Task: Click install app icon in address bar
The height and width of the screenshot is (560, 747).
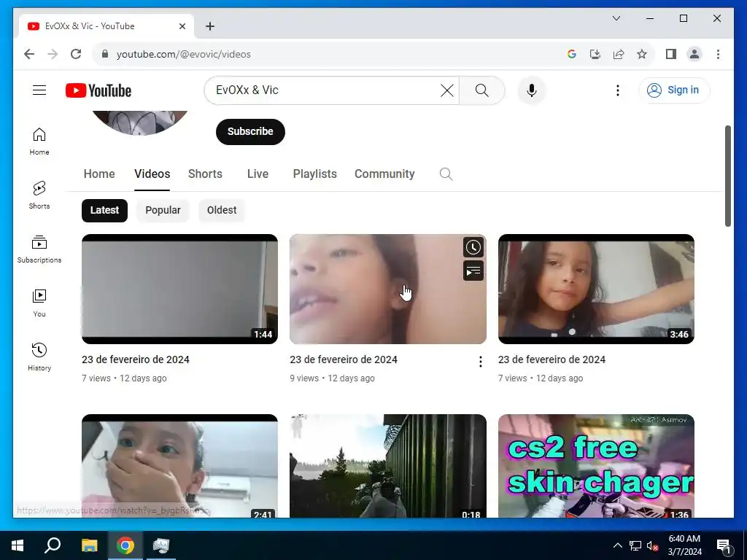Action: 595,54
